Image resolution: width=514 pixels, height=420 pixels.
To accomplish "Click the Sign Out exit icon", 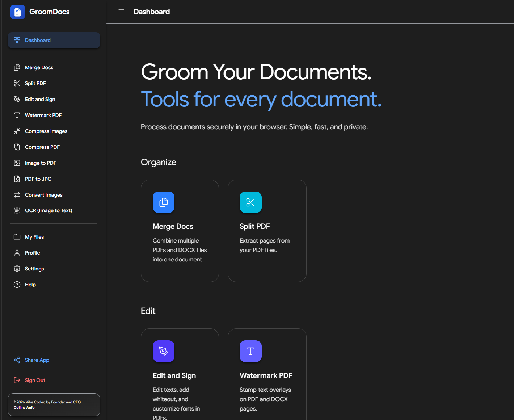I will 17,380.
